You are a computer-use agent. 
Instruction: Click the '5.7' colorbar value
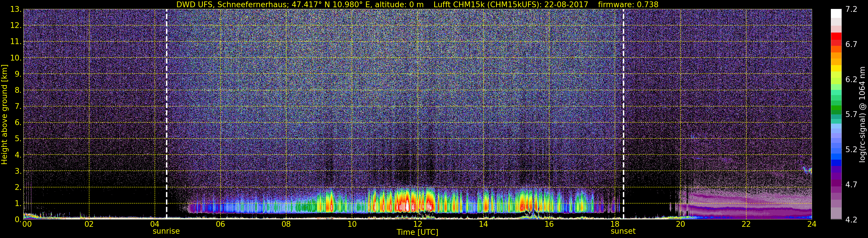(x=851, y=114)
